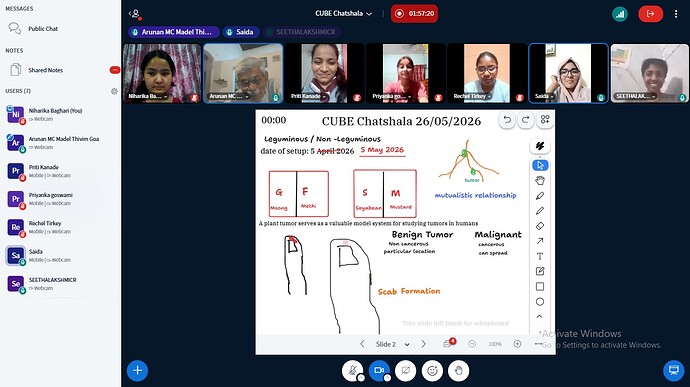Select Priyanka goswami in user list
690x387 pixels.
point(61,199)
